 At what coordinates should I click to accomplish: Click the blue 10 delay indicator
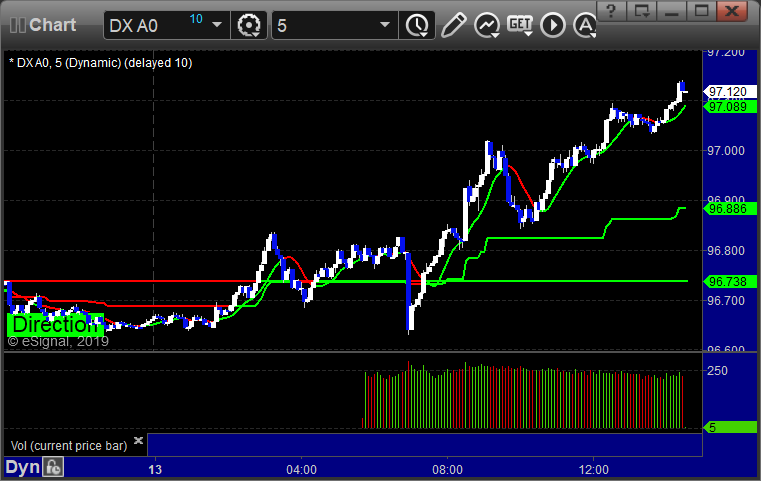pyautogui.click(x=196, y=19)
